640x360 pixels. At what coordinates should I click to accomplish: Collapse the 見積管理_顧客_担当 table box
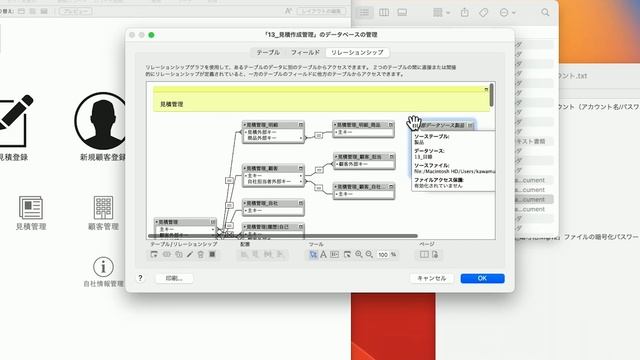point(391,156)
